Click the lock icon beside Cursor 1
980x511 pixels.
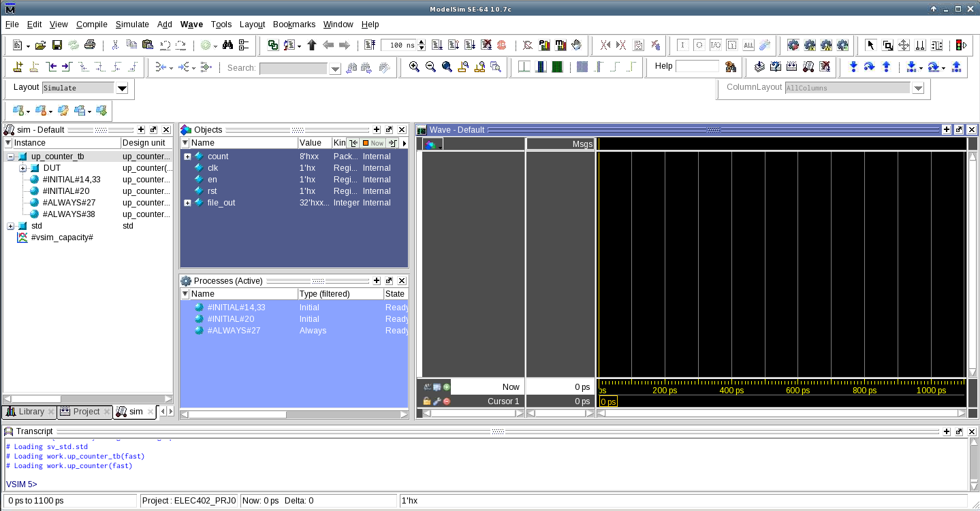point(427,401)
